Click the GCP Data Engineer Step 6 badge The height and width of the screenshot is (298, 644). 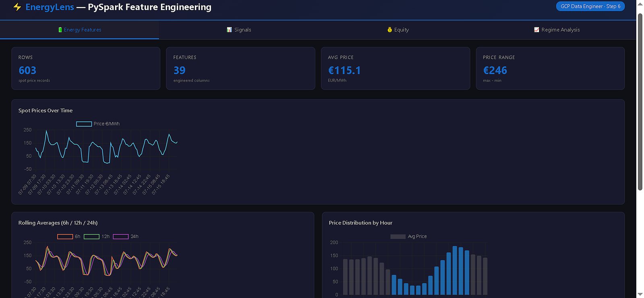(x=590, y=6)
